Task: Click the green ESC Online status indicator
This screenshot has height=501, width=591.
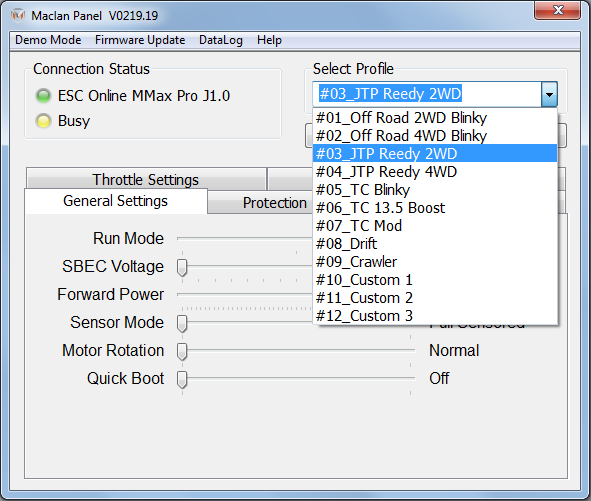Action: point(43,96)
